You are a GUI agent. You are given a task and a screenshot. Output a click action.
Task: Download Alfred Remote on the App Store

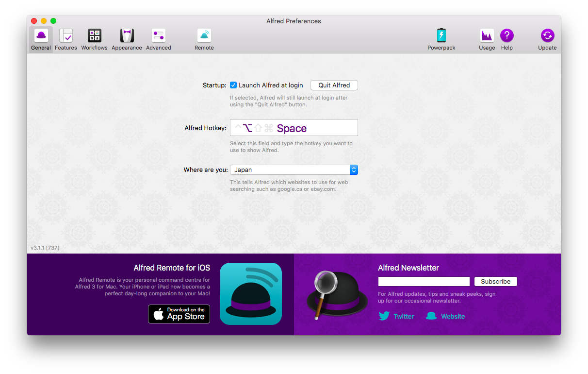point(179,314)
